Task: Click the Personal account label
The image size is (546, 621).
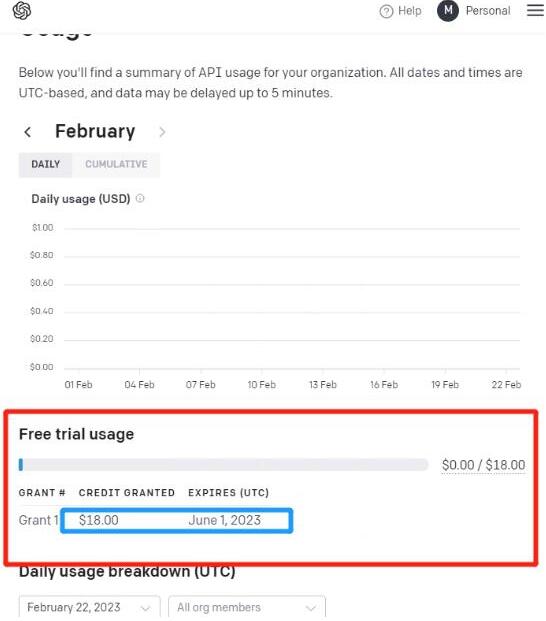Action: click(x=488, y=11)
